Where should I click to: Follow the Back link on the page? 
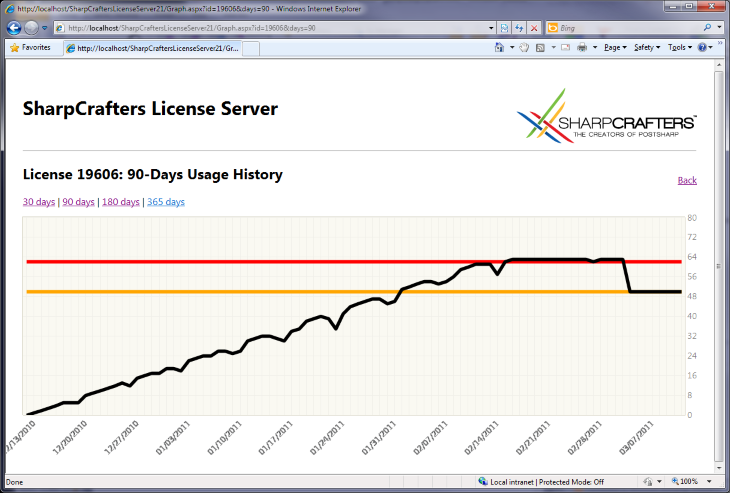tap(687, 180)
